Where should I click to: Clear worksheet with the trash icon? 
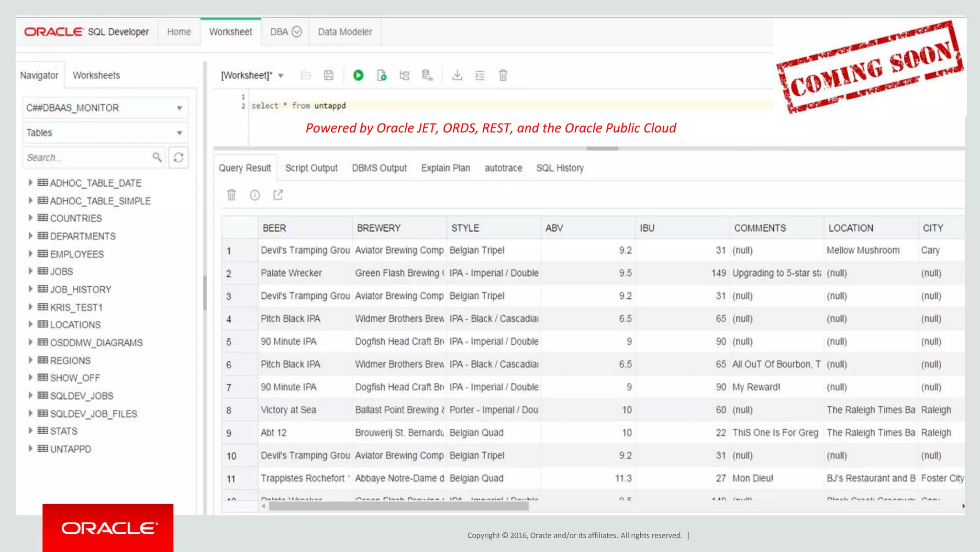pos(503,75)
